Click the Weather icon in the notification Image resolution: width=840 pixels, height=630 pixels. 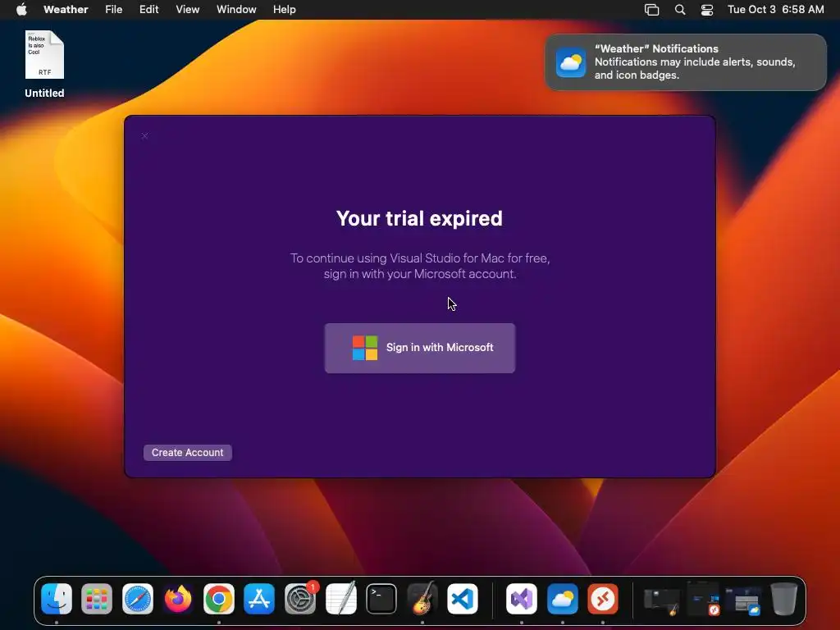[571, 62]
